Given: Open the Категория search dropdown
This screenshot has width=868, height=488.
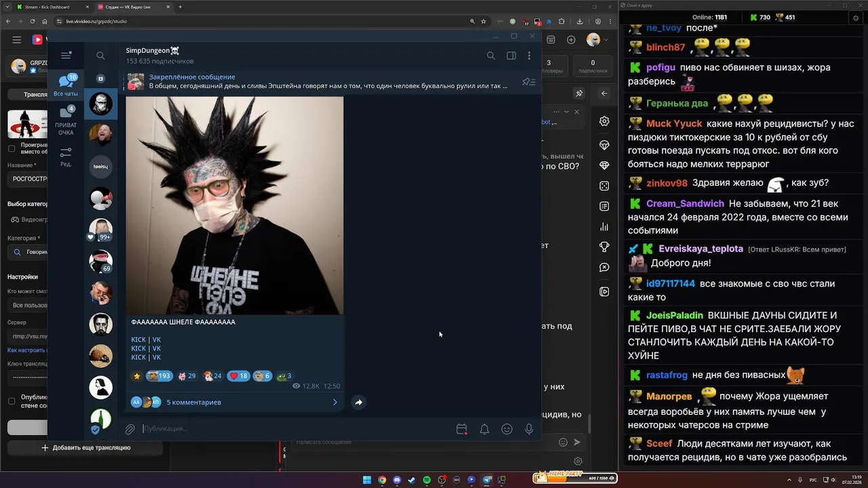Looking at the screenshot, I should (x=27, y=252).
